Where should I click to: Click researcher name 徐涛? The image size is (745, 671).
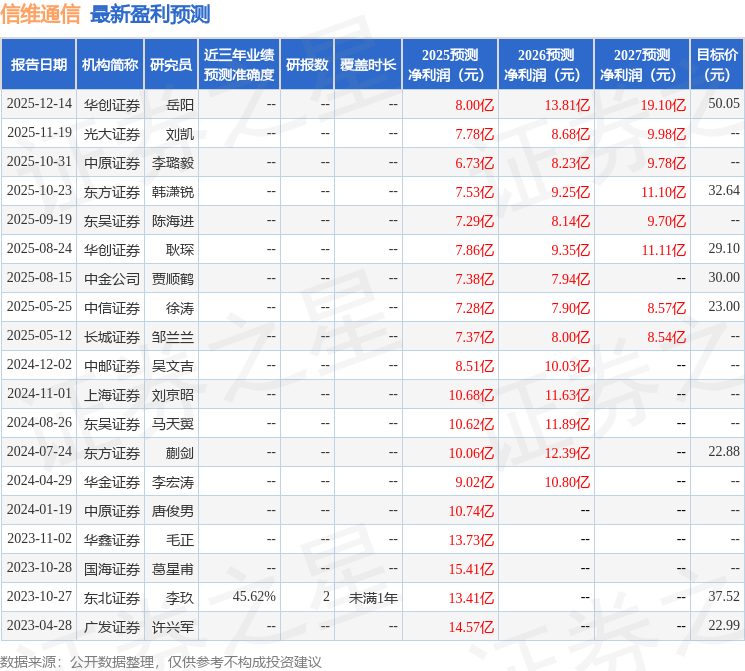180,308
